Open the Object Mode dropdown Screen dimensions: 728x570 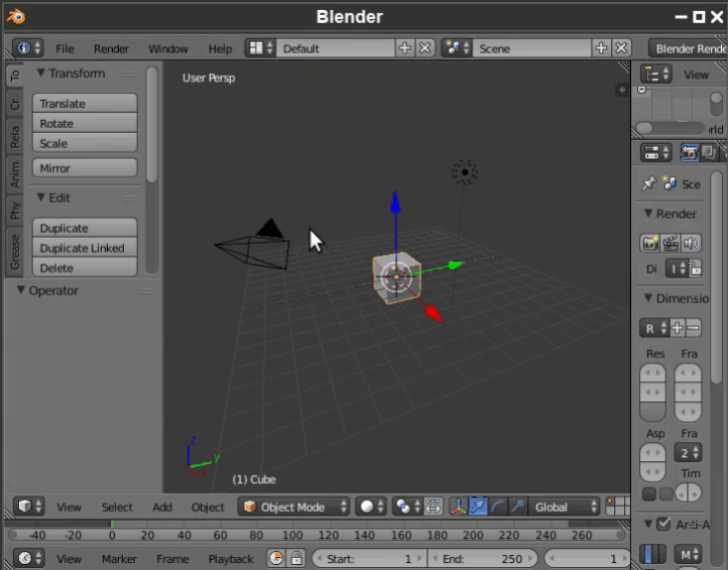point(295,506)
